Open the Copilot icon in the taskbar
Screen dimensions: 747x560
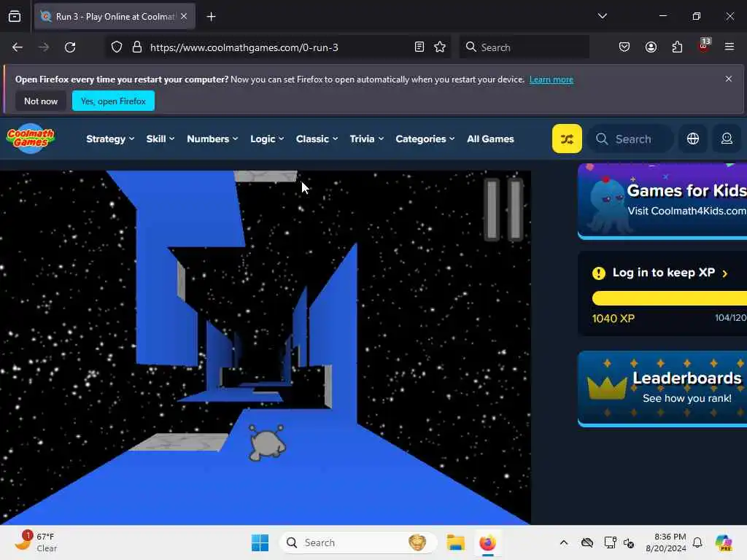[x=724, y=542]
